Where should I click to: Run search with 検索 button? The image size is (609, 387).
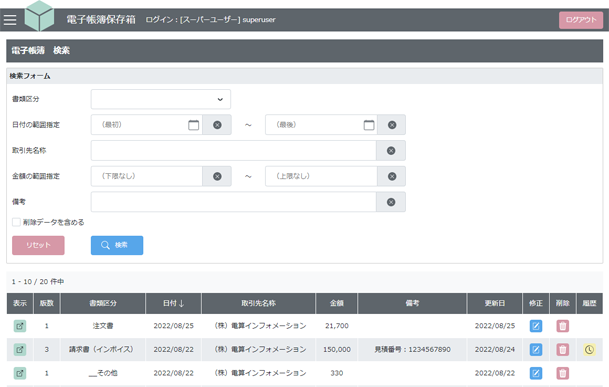[117, 245]
